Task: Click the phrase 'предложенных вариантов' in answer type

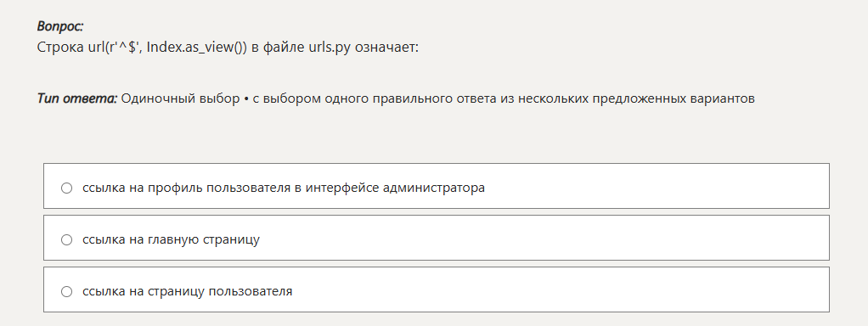Action: tap(674, 99)
